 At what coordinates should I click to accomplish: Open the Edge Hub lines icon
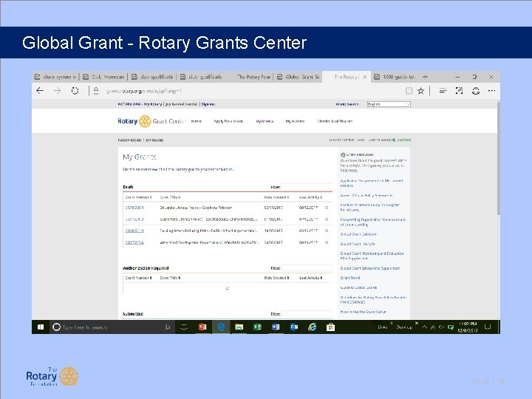tap(443, 91)
